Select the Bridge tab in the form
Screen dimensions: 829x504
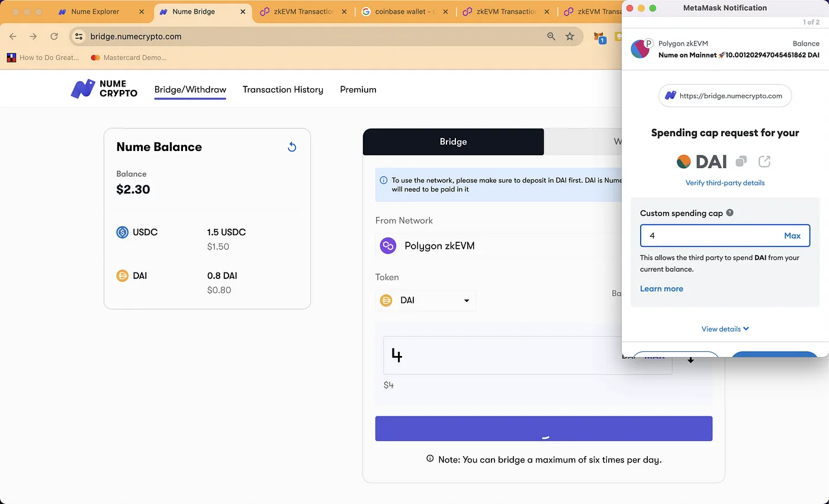click(x=453, y=142)
